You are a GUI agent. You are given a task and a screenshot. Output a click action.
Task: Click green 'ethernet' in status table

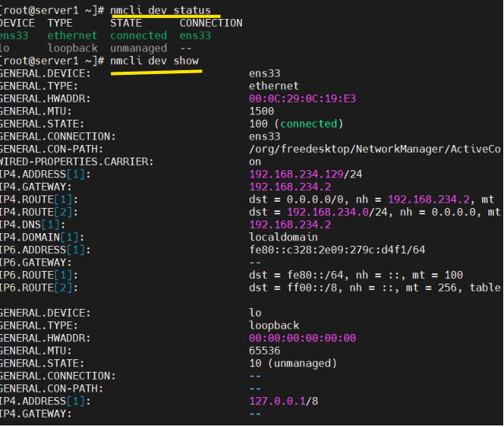click(72, 35)
